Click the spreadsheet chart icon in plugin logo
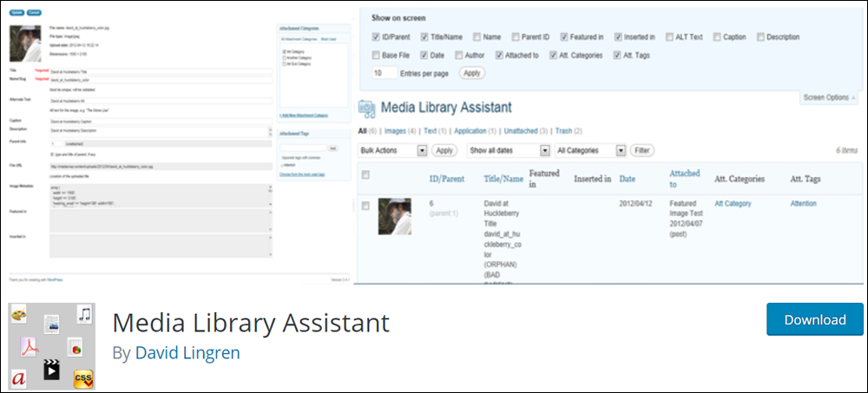This screenshot has height=393, width=868. tap(75, 347)
